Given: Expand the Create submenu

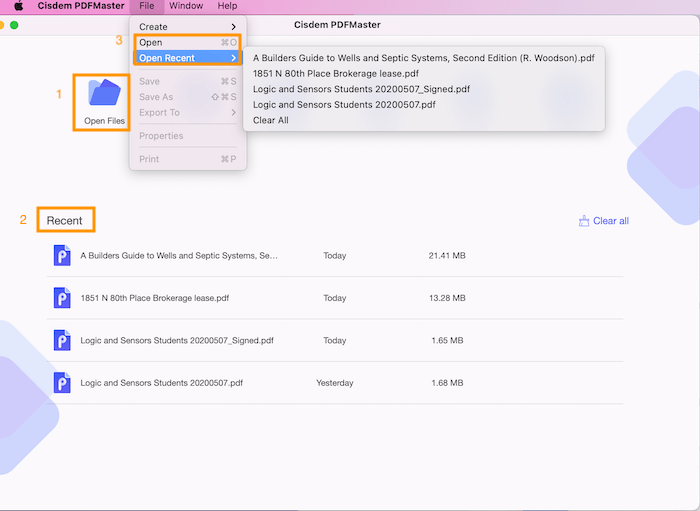Looking at the screenshot, I should click(x=188, y=27).
